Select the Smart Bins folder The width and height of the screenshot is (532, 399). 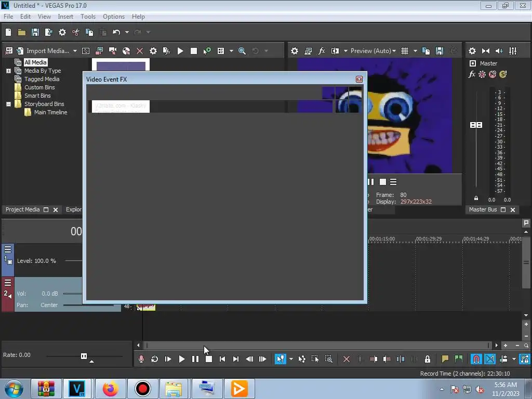pyautogui.click(x=37, y=96)
